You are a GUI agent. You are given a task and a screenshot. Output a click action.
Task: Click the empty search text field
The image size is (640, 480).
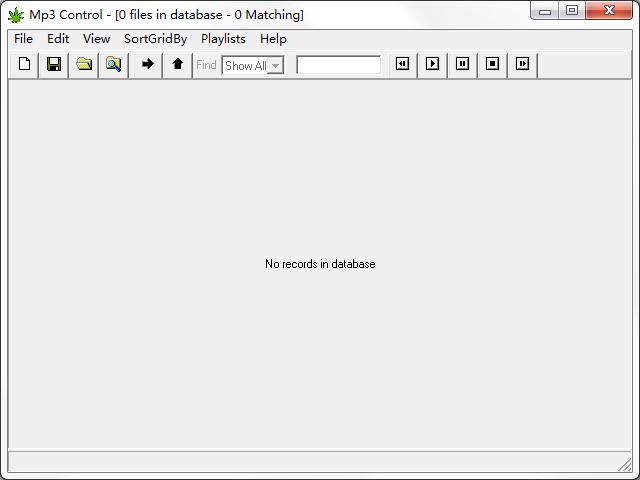338,65
